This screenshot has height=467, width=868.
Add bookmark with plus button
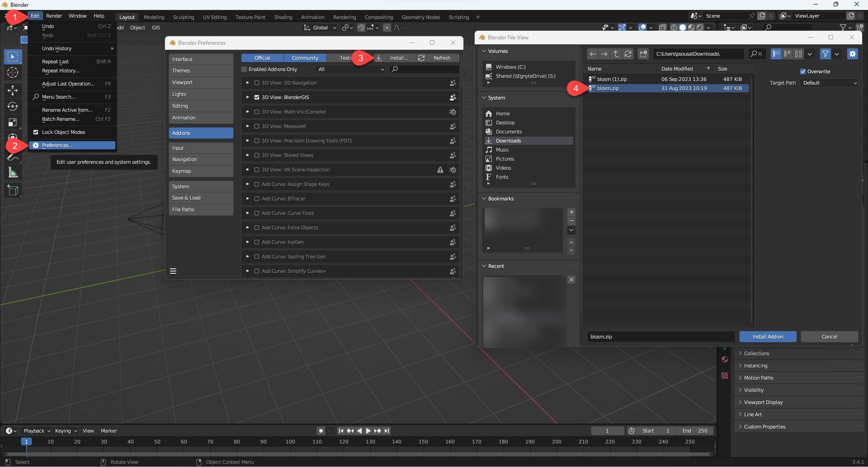[x=571, y=212]
